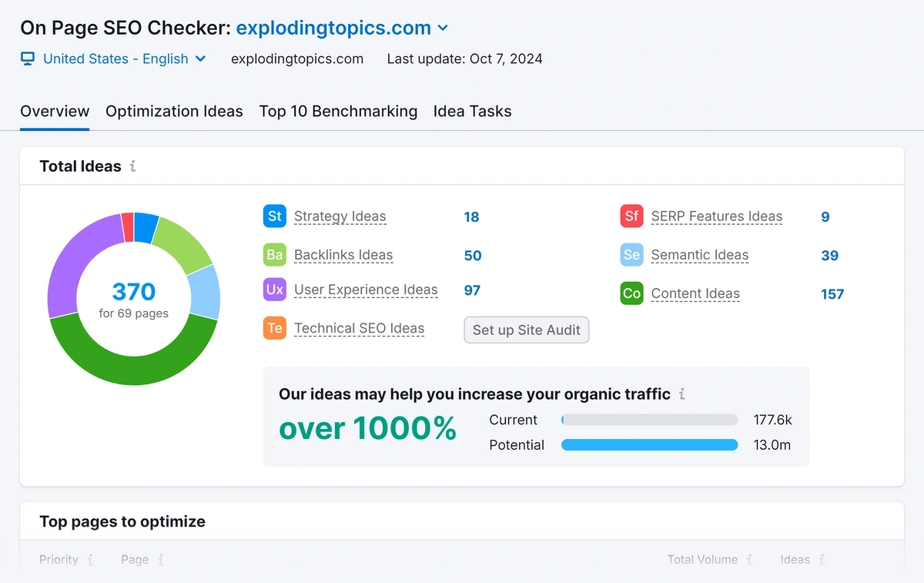
Task: Click the 177.6k current traffic value
Action: [x=773, y=420]
